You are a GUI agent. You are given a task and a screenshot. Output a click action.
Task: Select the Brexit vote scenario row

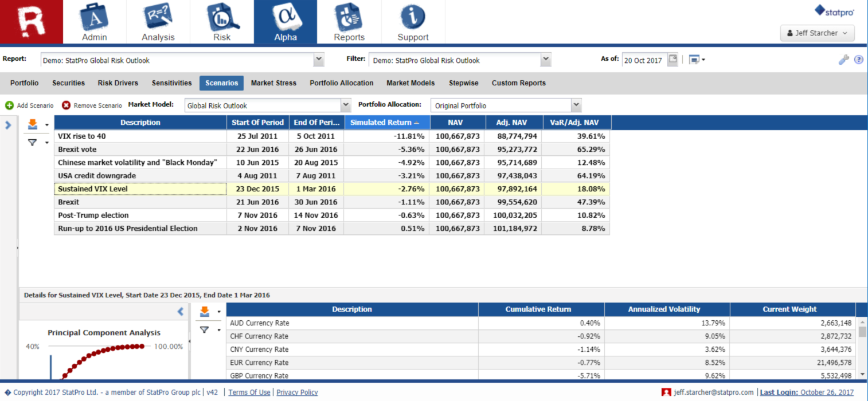click(x=140, y=150)
